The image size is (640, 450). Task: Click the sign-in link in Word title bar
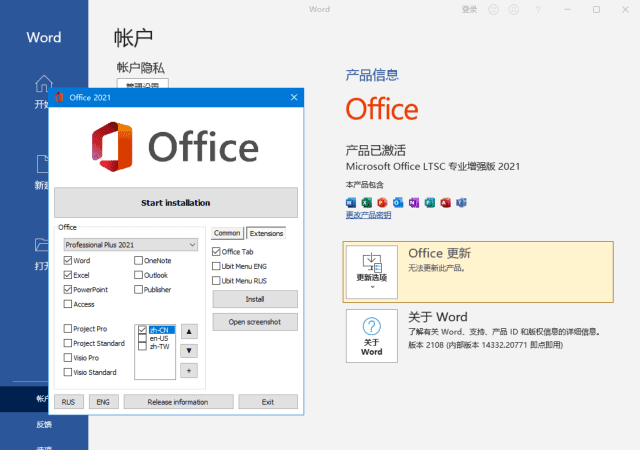point(469,9)
